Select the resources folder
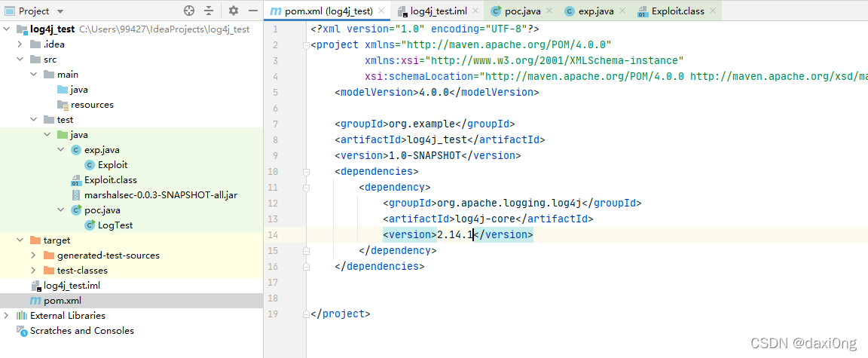868x358 pixels. (x=92, y=105)
